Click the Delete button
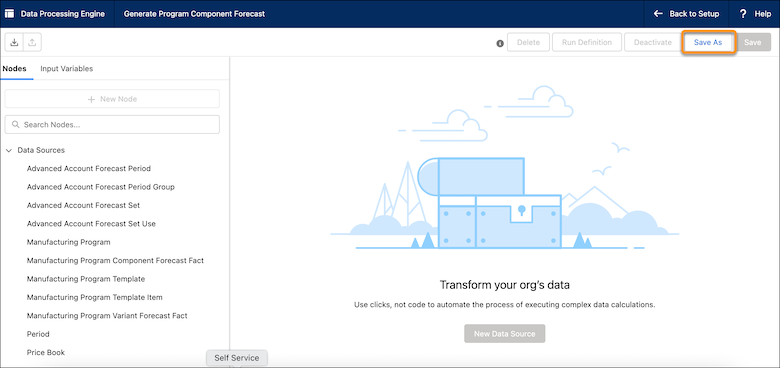This screenshot has height=368, width=780. click(x=528, y=42)
